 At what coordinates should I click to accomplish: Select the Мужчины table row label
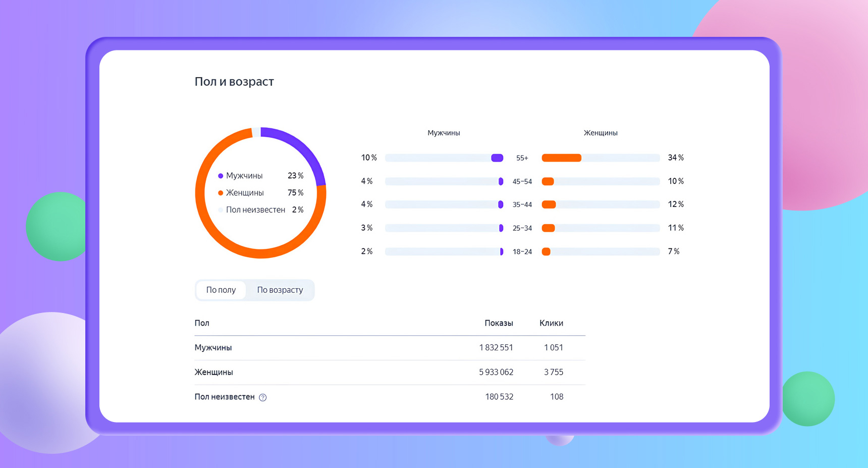[x=213, y=348]
